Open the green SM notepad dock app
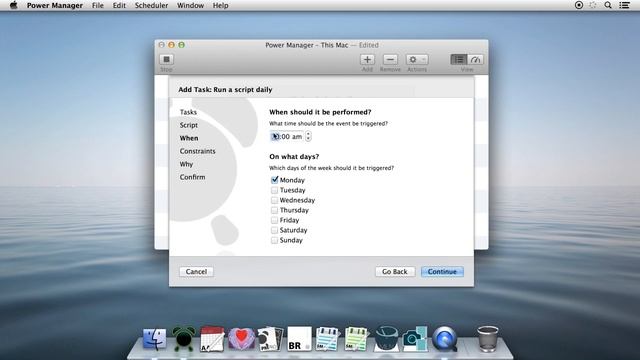This screenshot has height=360, width=640. [x=356, y=339]
